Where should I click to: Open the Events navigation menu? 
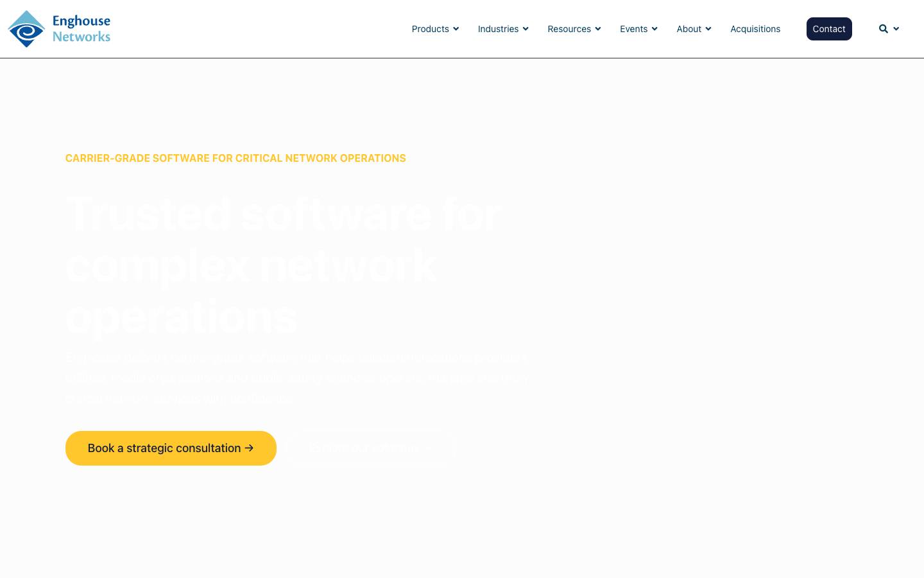coord(638,29)
